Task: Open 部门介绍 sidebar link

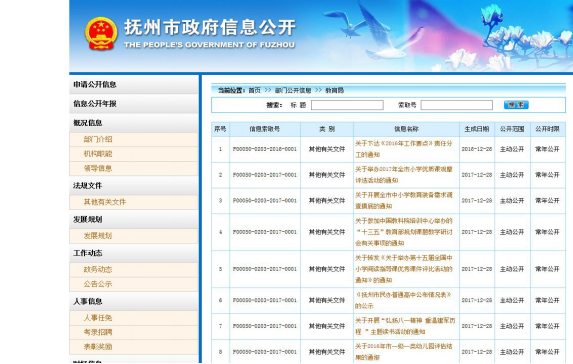Action: pyautogui.click(x=98, y=139)
